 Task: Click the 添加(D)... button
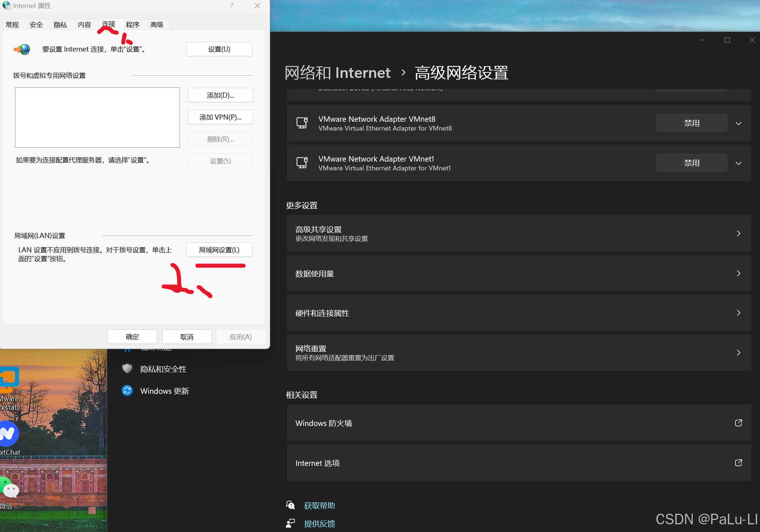coord(220,95)
